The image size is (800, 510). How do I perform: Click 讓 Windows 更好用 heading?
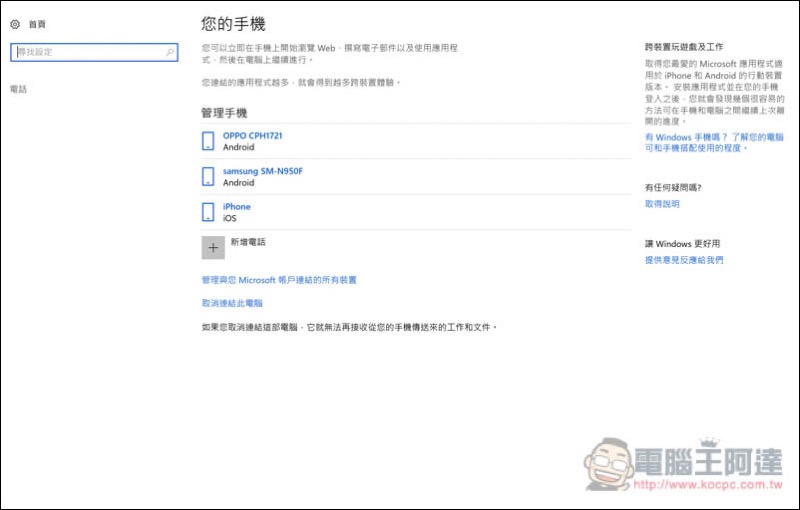pos(683,244)
